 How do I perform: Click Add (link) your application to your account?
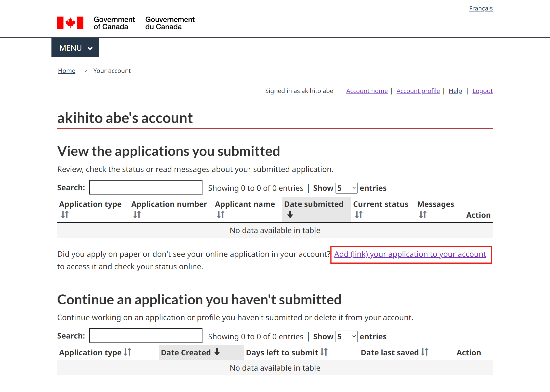[x=410, y=254]
